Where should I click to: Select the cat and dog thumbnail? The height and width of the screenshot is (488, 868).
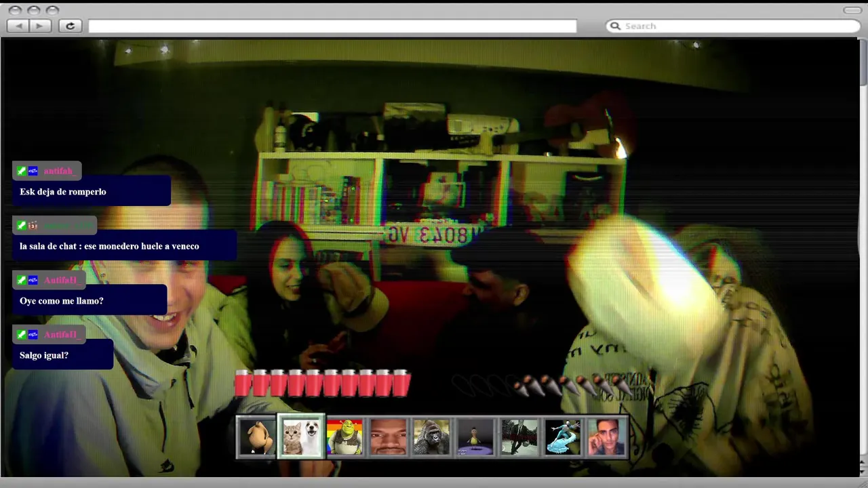tap(301, 436)
